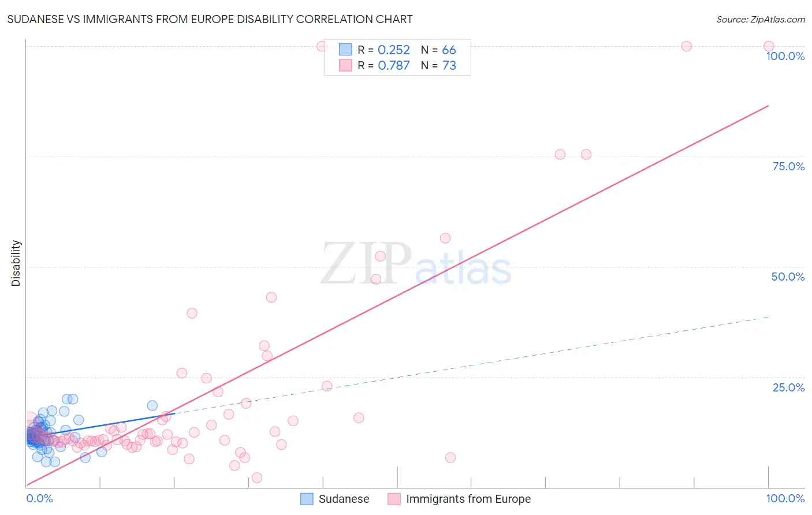Click the 0.0% x-axis label
This screenshot has width=812, height=515.
tap(40, 498)
